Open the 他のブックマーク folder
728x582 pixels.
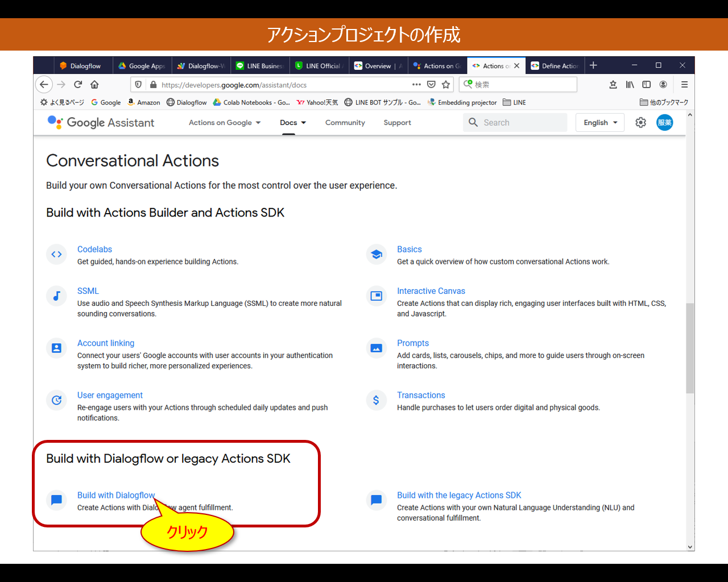[664, 102]
